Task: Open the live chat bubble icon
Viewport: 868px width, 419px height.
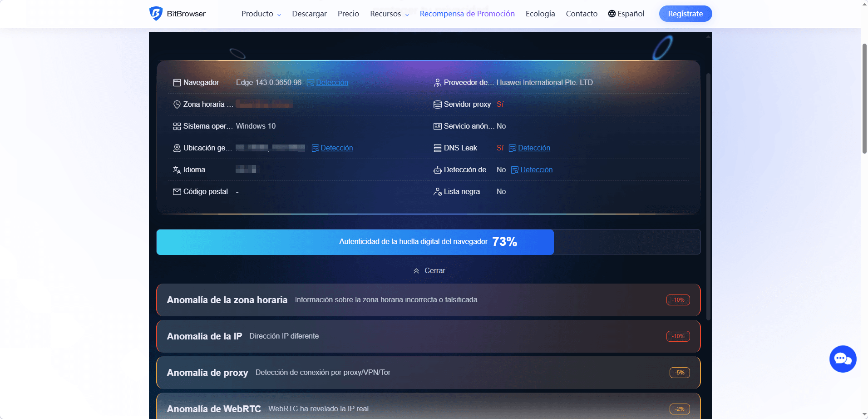Action: (843, 359)
